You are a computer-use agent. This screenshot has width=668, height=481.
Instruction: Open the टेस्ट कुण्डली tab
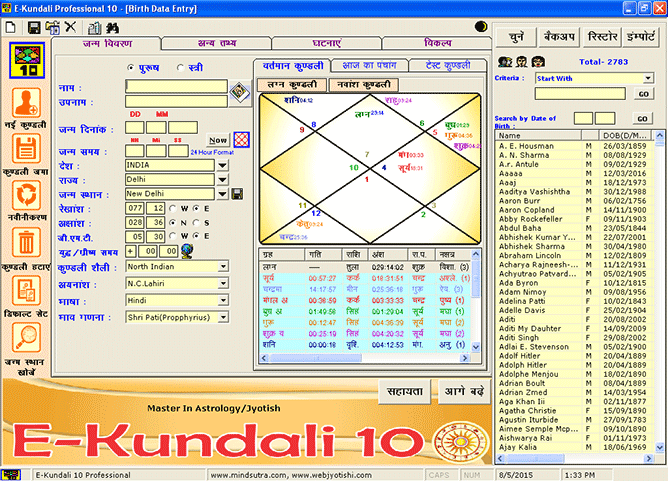[448, 66]
